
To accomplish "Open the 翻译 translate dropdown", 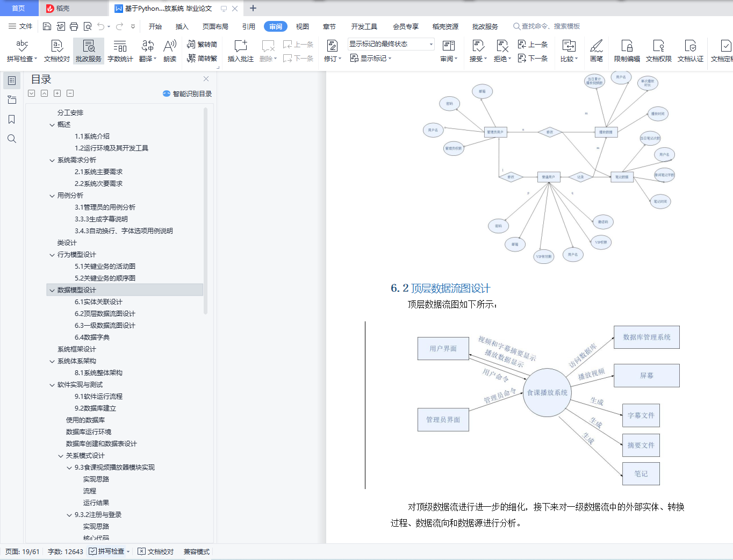I will coord(148,51).
